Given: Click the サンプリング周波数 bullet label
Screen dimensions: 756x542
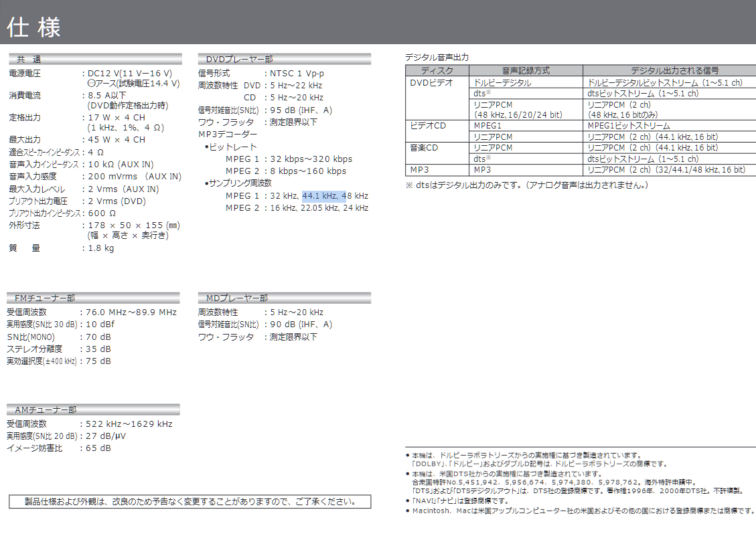Looking at the screenshot, I should [238, 183].
